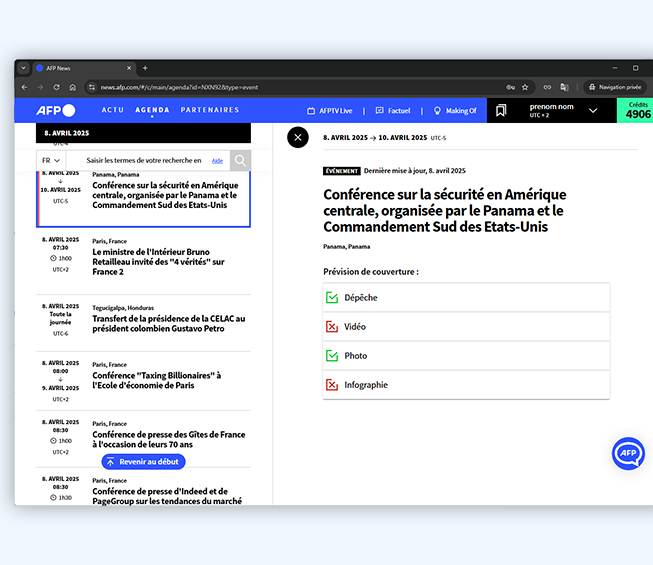Reload the page with refresh icon
Image resolution: width=653 pixels, height=565 pixels.
coord(56,87)
